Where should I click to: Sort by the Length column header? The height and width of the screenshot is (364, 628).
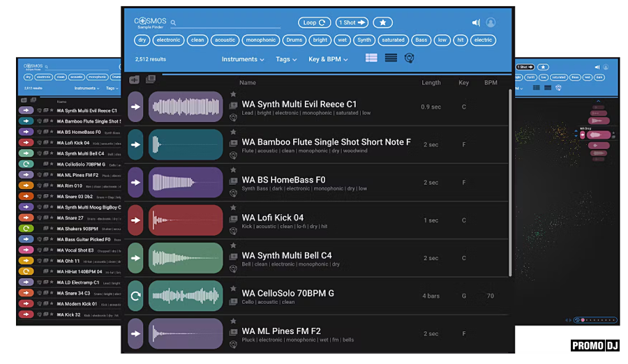click(x=431, y=83)
